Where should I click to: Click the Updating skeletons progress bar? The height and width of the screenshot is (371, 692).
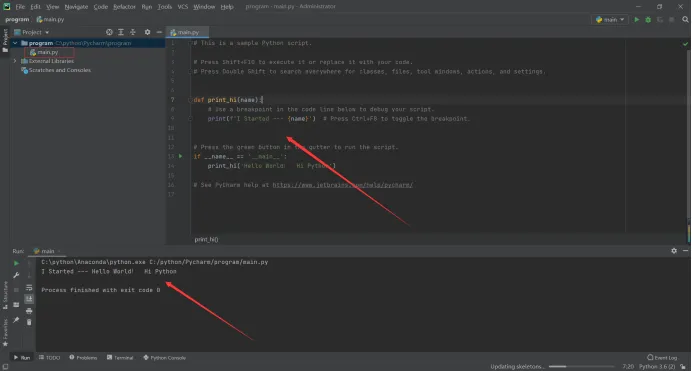tap(581, 367)
